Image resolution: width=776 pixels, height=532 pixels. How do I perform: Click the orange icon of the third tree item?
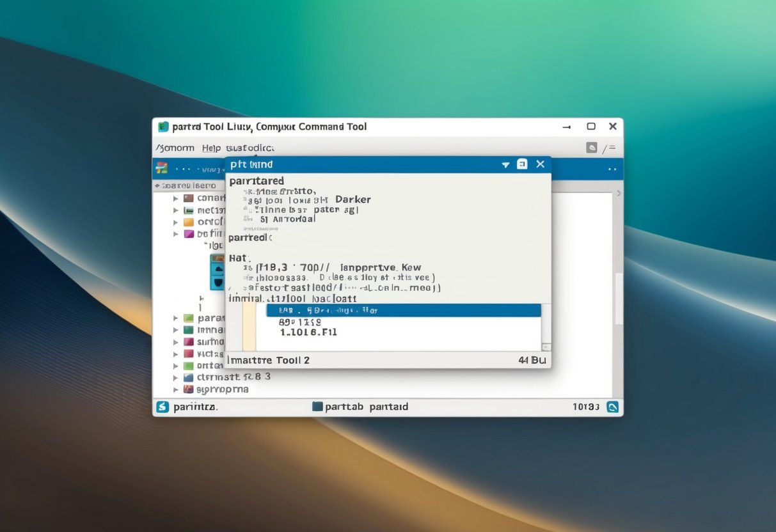189,222
